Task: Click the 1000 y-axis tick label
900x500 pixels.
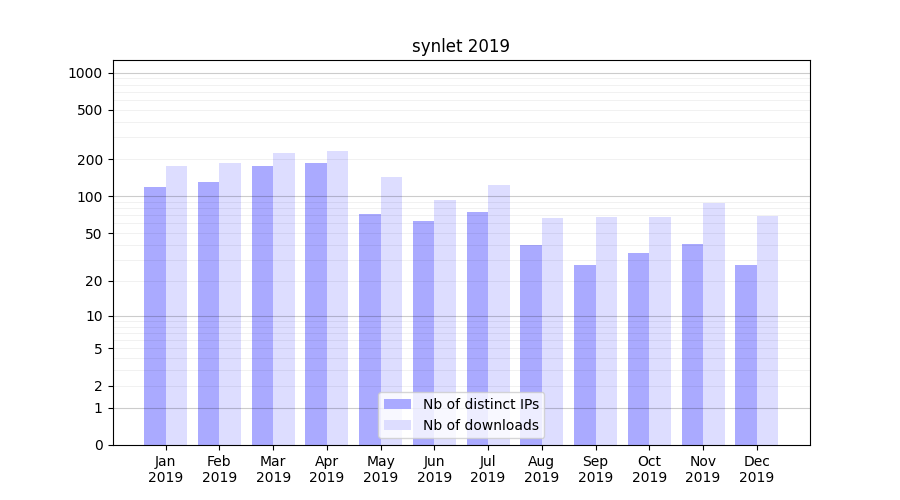Action: pos(85,73)
